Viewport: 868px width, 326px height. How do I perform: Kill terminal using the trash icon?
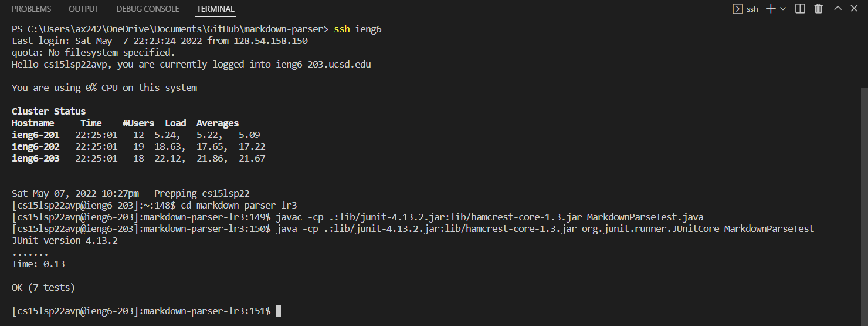[x=818, y=9]
